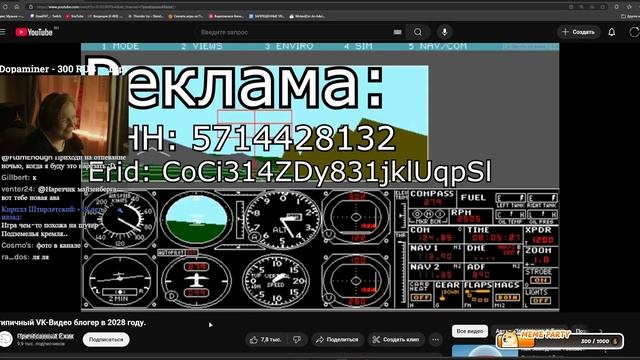Open the channel avatar below the video
The height and width of the screenshot is (360, 640).
tap(6, 339)
